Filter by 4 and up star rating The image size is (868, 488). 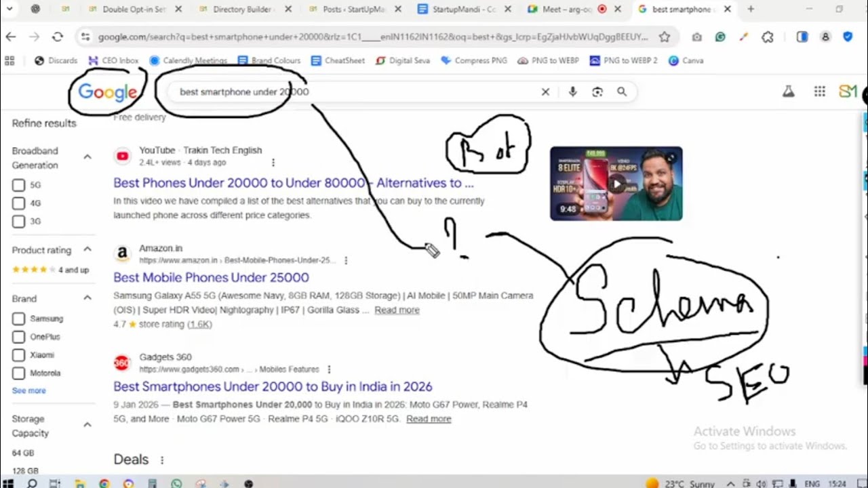[x=50, y=270]
